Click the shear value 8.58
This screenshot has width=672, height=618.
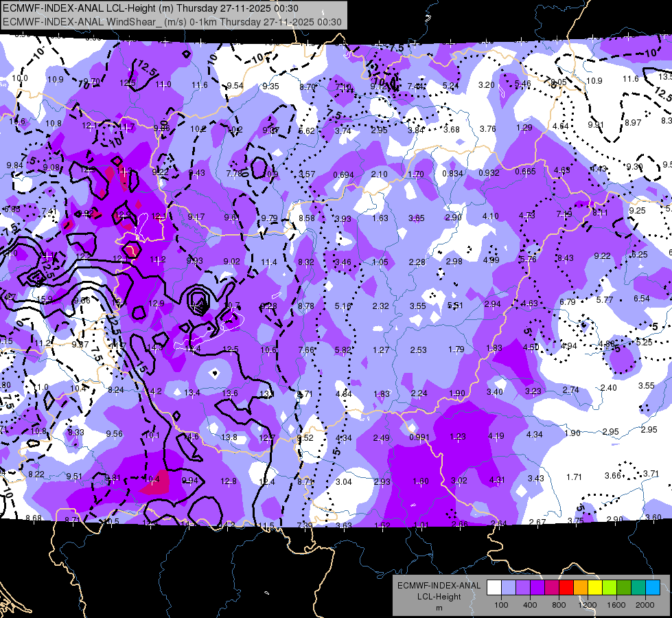[306, 218]
